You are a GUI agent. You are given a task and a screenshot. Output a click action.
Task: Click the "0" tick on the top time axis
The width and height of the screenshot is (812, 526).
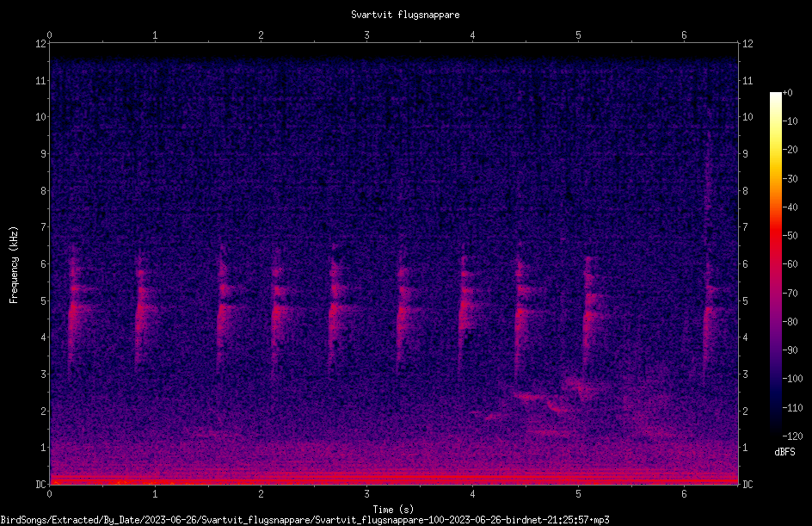(x=49, y=35)
